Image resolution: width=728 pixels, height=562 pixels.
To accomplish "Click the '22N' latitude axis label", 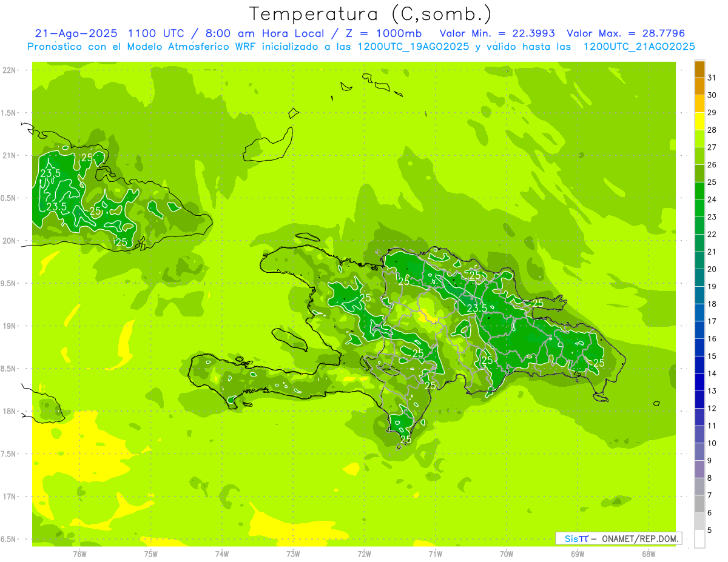I will [10, 70].
